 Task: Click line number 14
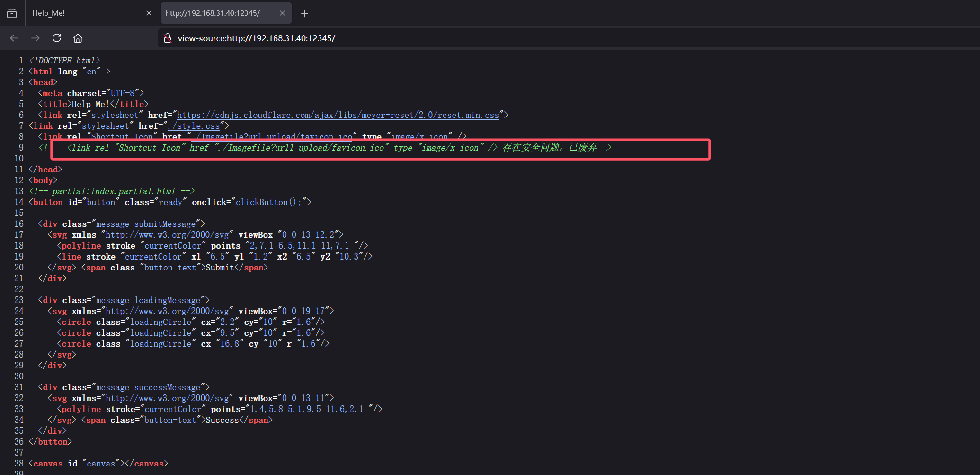(x=19, y=202)
